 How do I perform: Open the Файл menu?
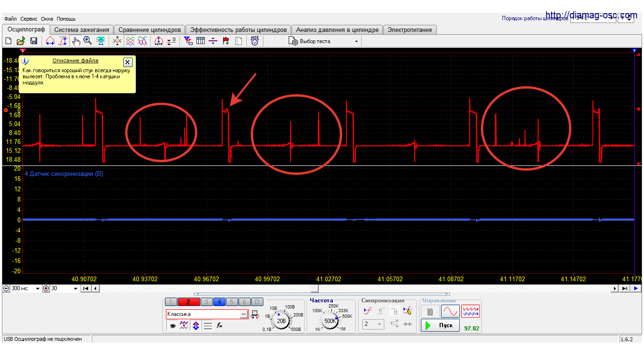pyautogui.click(x=10, y=19)
